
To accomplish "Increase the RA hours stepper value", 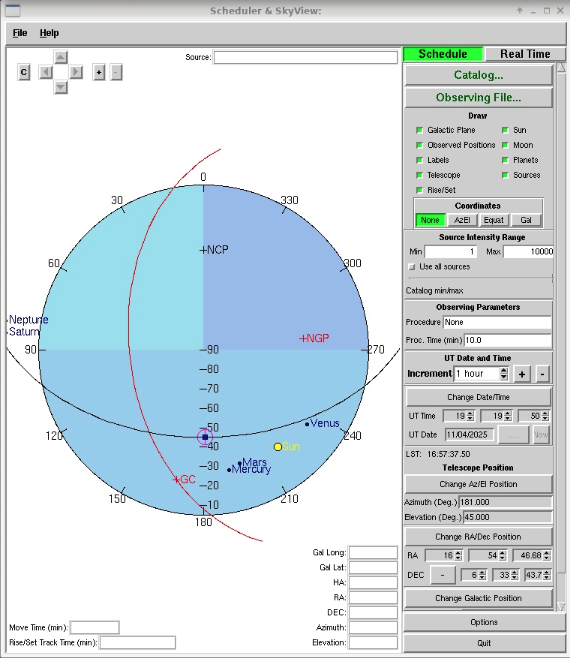I will coord(458,553).
